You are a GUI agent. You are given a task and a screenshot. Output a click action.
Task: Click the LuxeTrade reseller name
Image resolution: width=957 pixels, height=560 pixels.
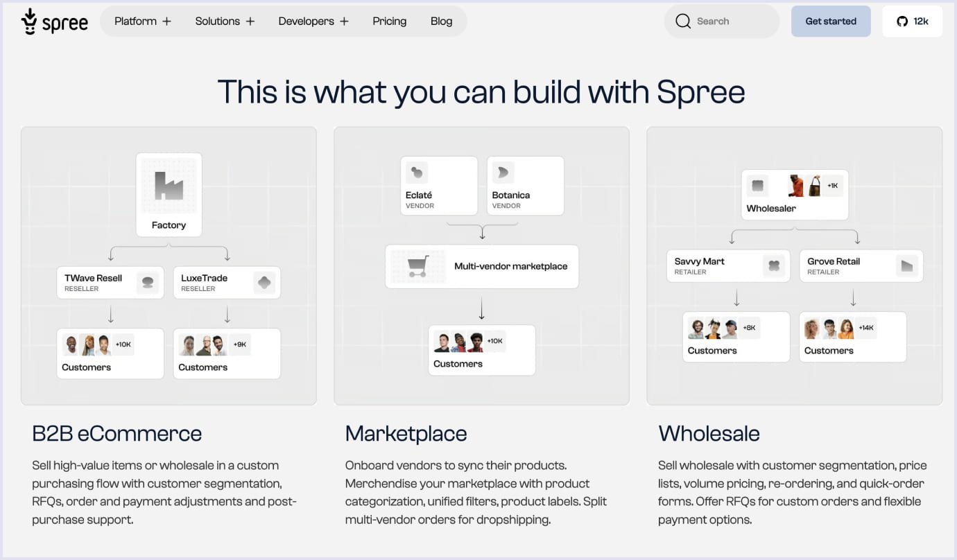click(205, 278)
